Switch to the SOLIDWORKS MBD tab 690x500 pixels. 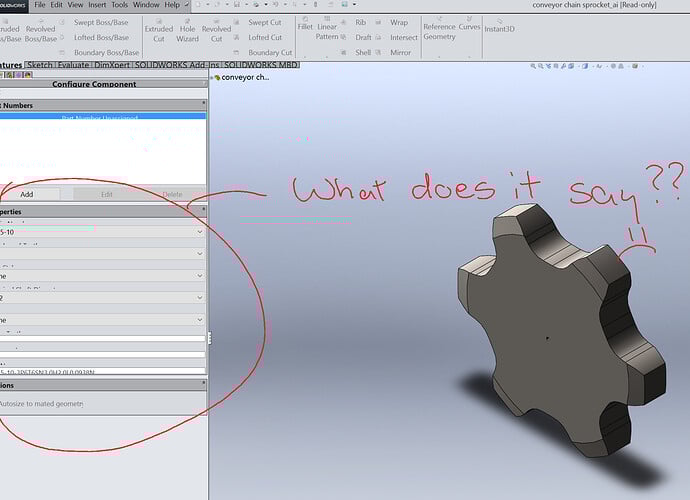(261, 65)
